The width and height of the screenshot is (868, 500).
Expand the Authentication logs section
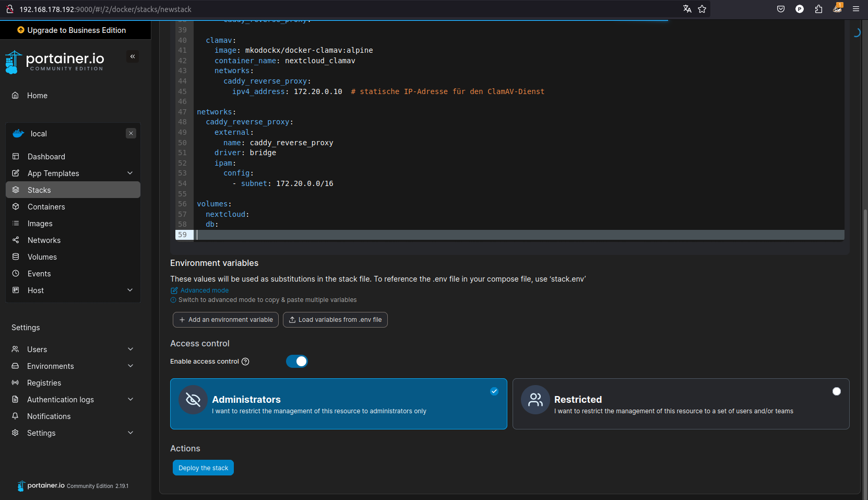[130, 400]
